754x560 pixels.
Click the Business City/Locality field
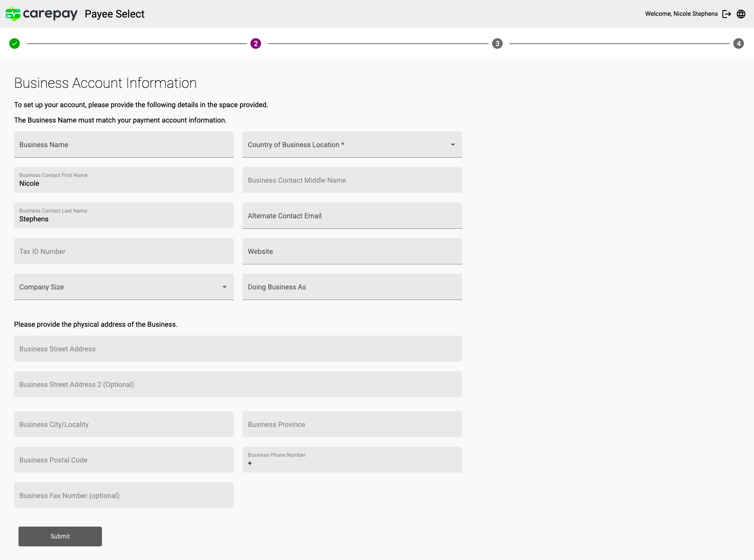123,424
